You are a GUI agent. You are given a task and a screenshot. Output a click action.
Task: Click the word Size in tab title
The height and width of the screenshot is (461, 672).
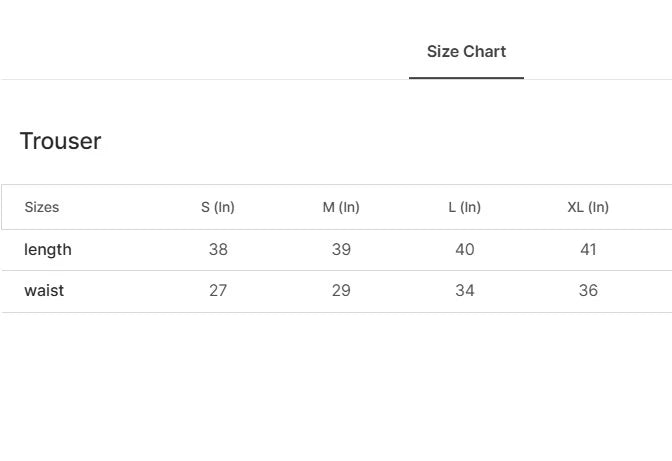[x=443, y=52]
